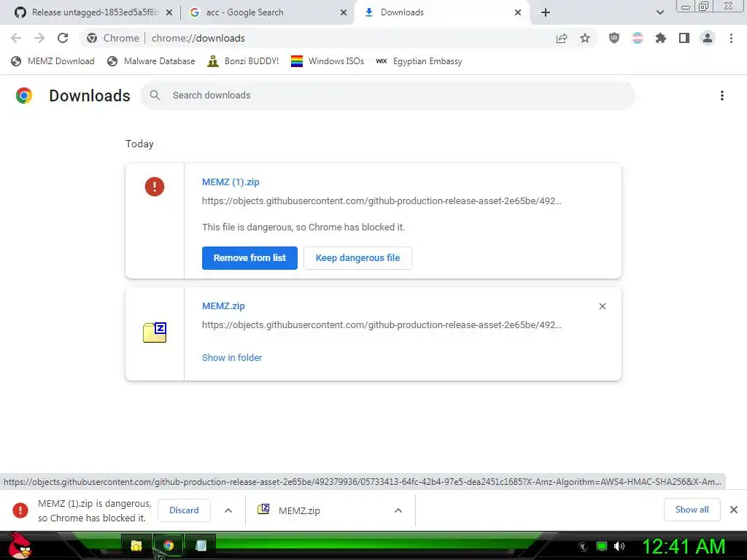Open the Chrome profile avatar

[708, 38]
